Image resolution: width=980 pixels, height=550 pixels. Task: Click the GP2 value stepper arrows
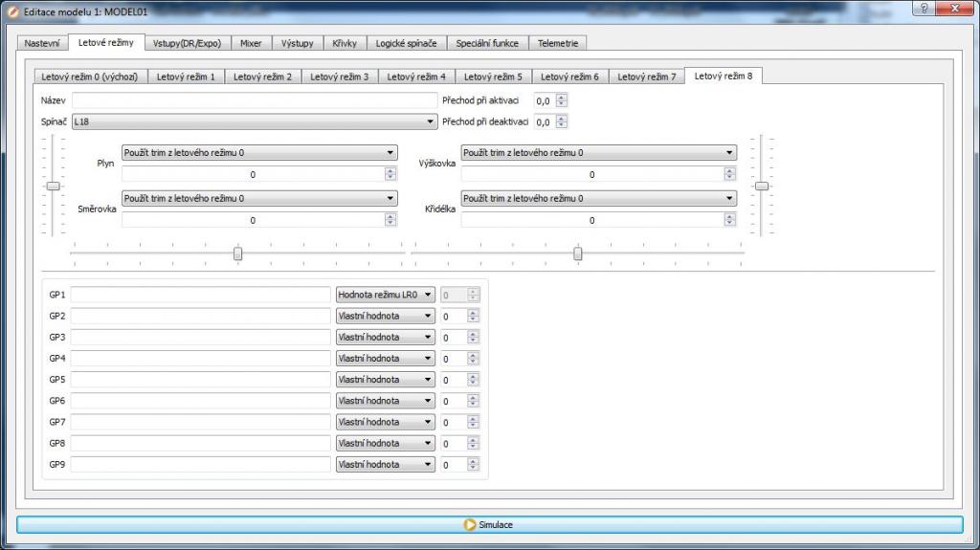(473, 316)
